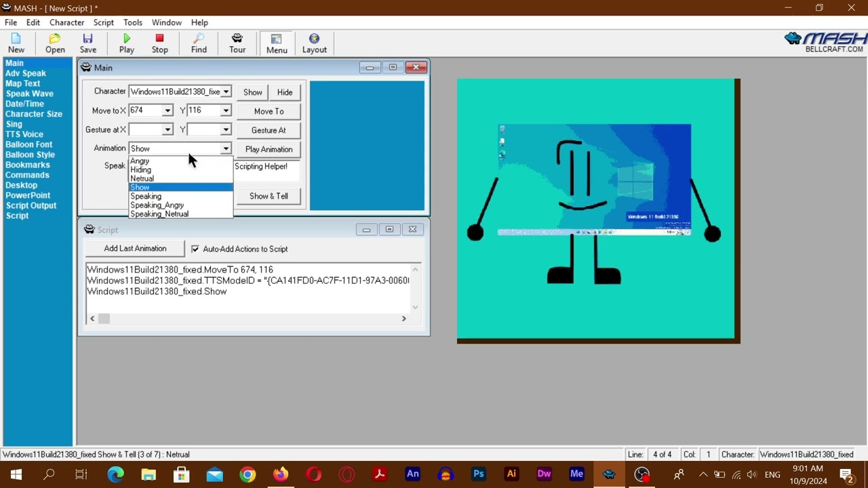Click the character image on desktop
Screen dimensions: 868x488
point(595,208)
